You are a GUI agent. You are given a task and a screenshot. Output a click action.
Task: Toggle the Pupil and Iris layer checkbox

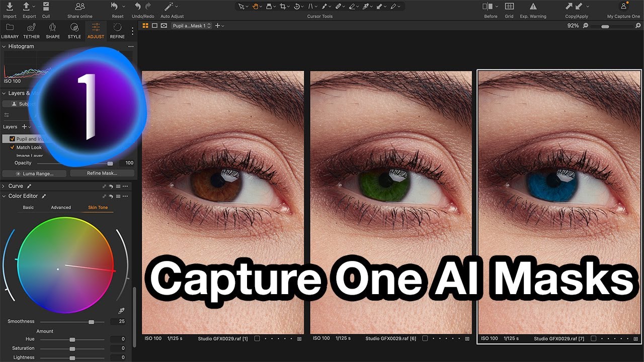(x=13, y=139)
